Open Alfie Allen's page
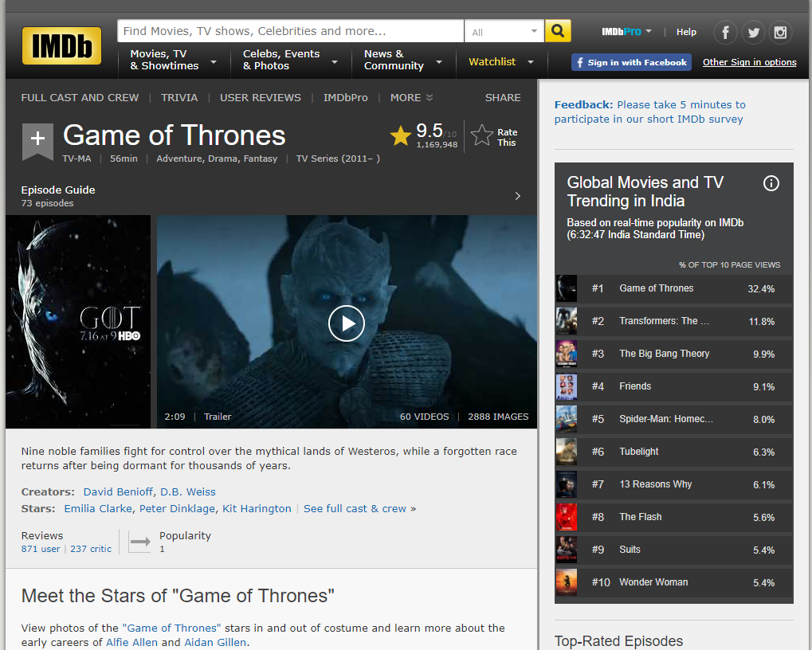 131,642
